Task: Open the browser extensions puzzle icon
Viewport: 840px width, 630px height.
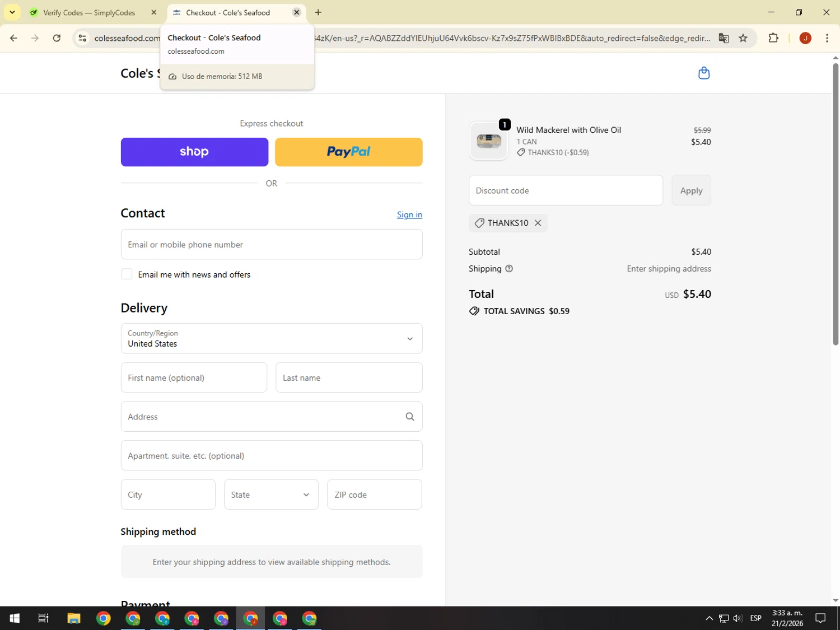Action: click(x=773, y=38)
